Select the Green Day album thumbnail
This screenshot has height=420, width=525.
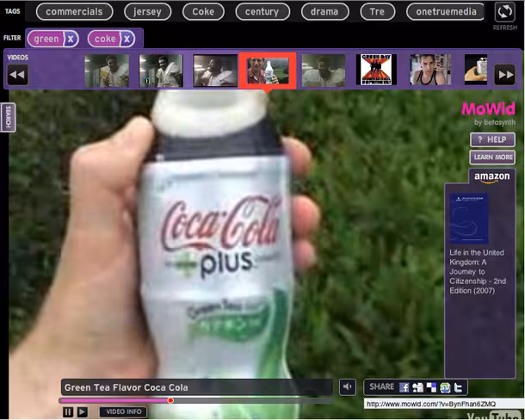click(x=376, y=70)
